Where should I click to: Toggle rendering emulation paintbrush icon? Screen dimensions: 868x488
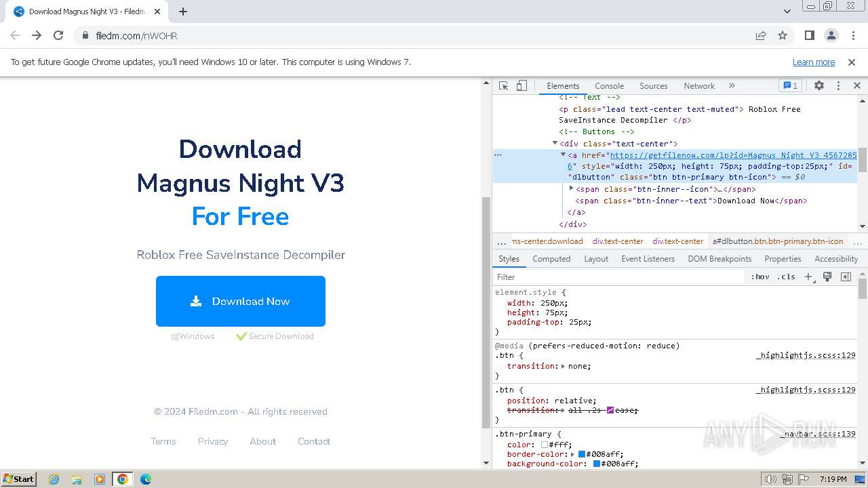pos(827,277)
